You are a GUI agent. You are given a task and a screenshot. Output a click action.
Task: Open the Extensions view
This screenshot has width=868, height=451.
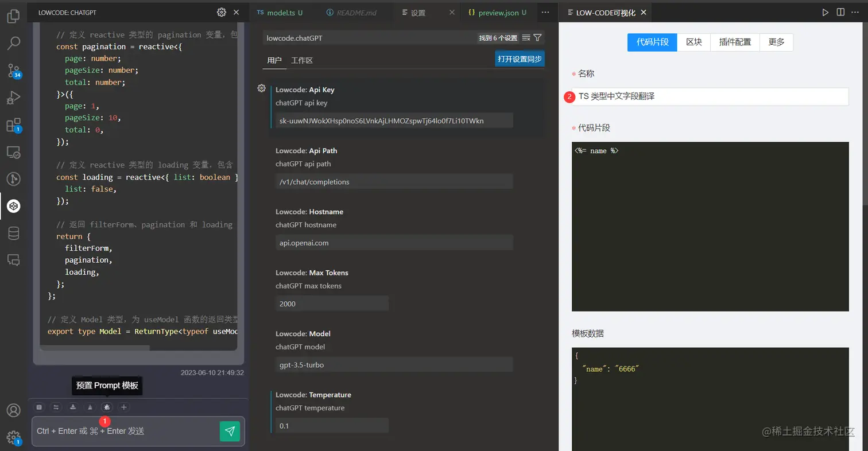[x=13, y=125]
